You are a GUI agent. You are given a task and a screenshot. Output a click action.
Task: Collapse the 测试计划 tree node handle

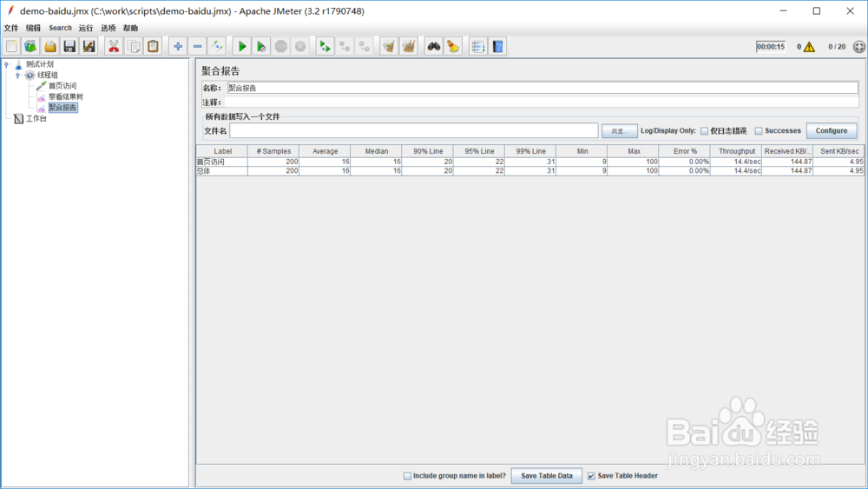[x=7, y=64]
